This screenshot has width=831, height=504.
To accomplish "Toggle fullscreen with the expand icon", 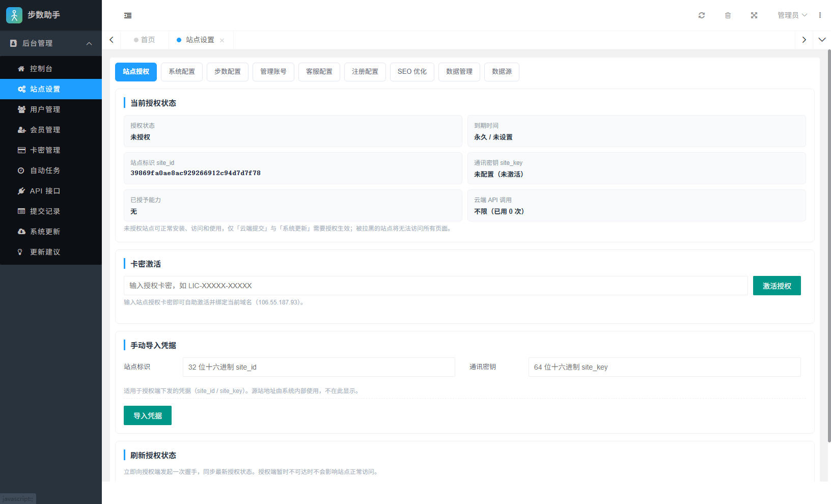I will coord(754,15).
